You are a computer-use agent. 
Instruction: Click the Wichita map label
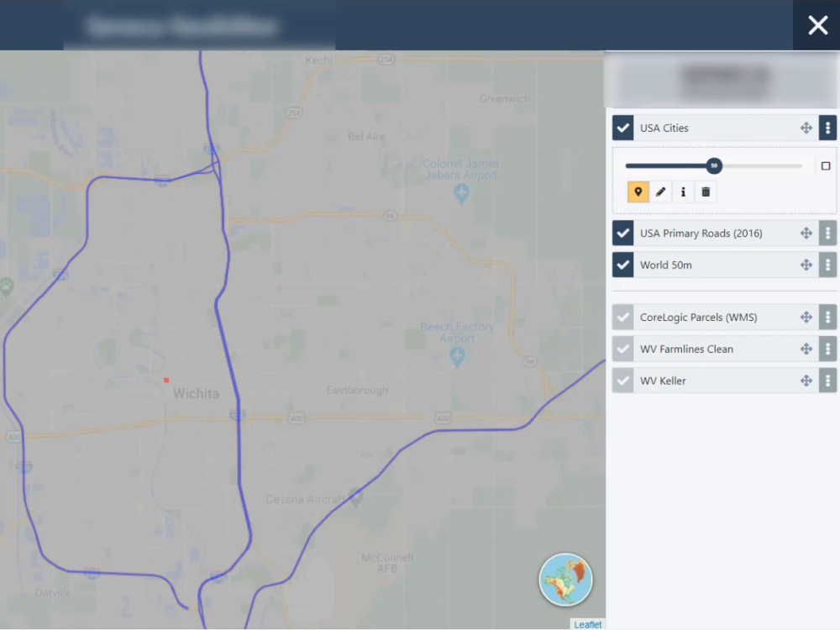(x=196, y=394)
